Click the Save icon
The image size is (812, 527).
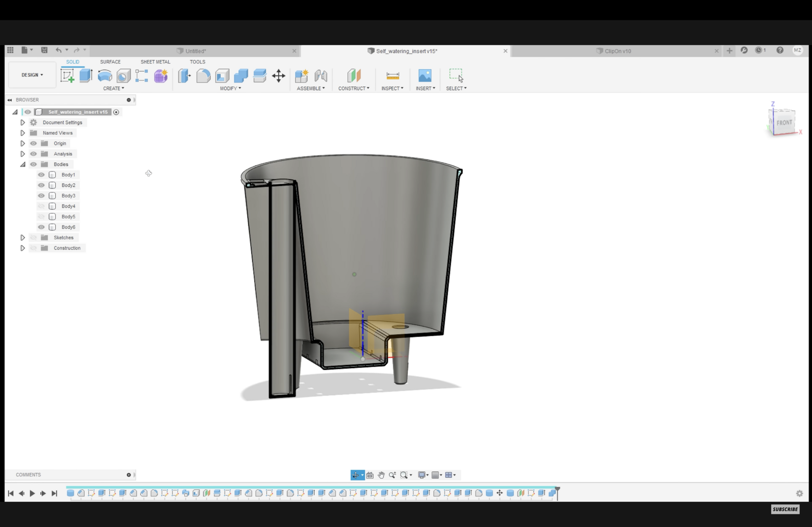(44, 50)
